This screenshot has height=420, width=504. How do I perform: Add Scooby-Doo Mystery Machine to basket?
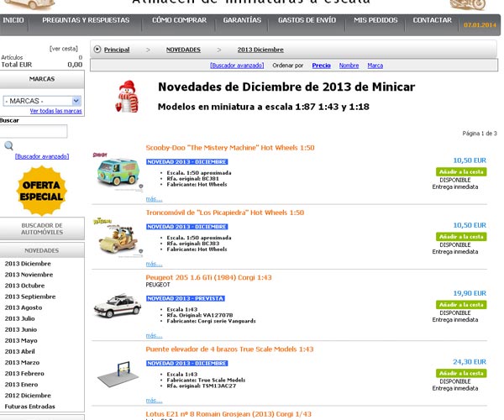pos(461,172)
